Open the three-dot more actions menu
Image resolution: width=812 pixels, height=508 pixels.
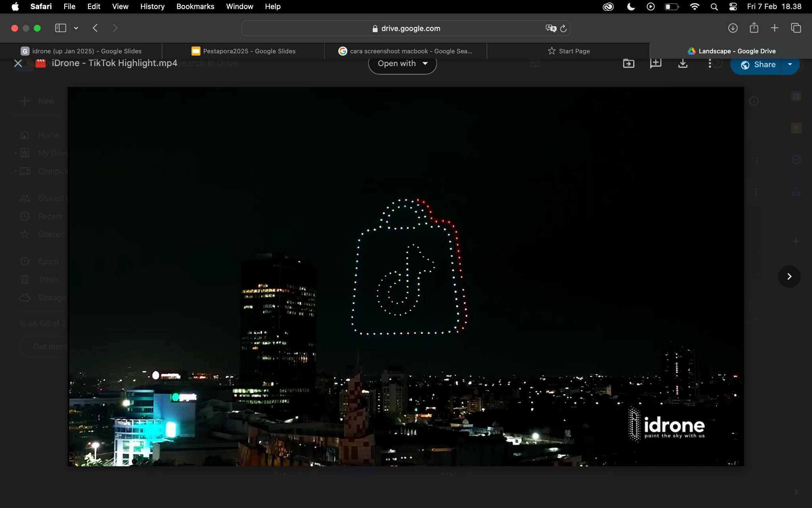click(x=709, y=63)
